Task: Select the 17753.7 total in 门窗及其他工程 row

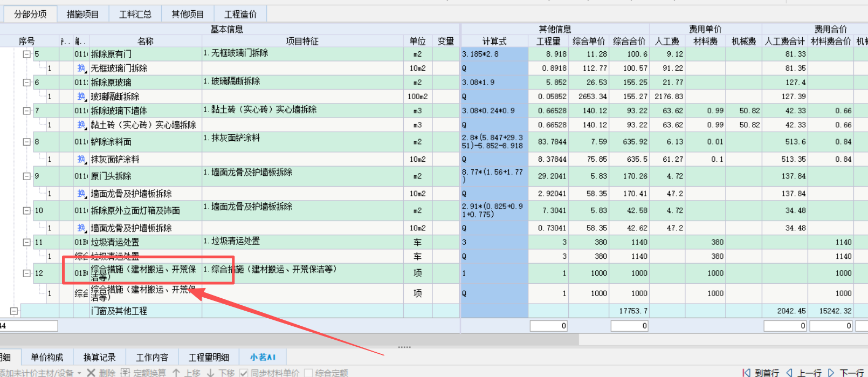Action: point(629,311)
